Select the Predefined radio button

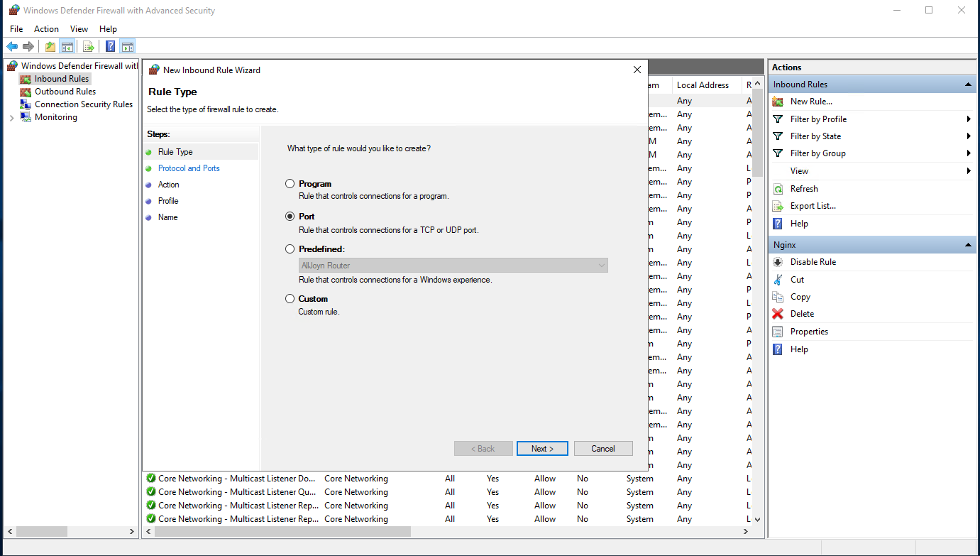(x=290, y=249)
